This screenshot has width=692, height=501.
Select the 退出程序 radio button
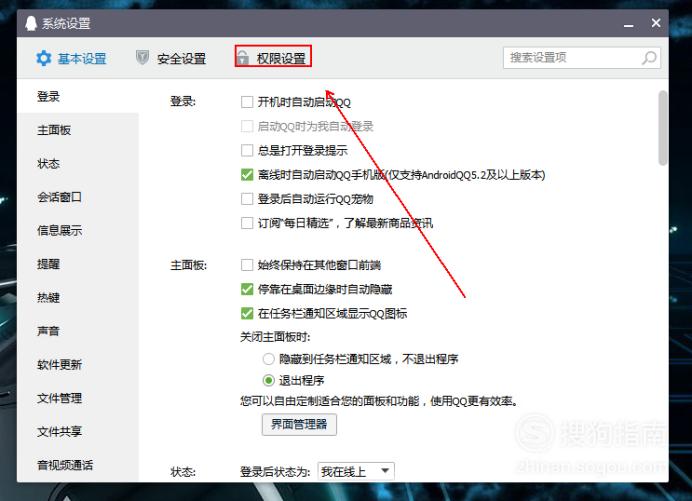pos(268,380)
